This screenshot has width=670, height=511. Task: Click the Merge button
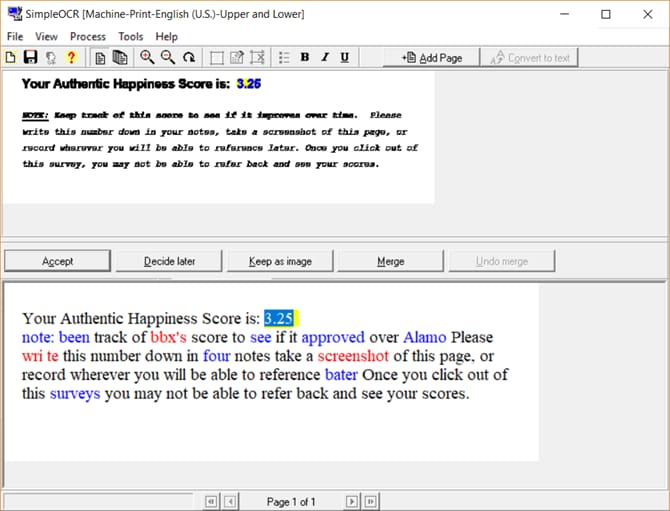point(391,262)
